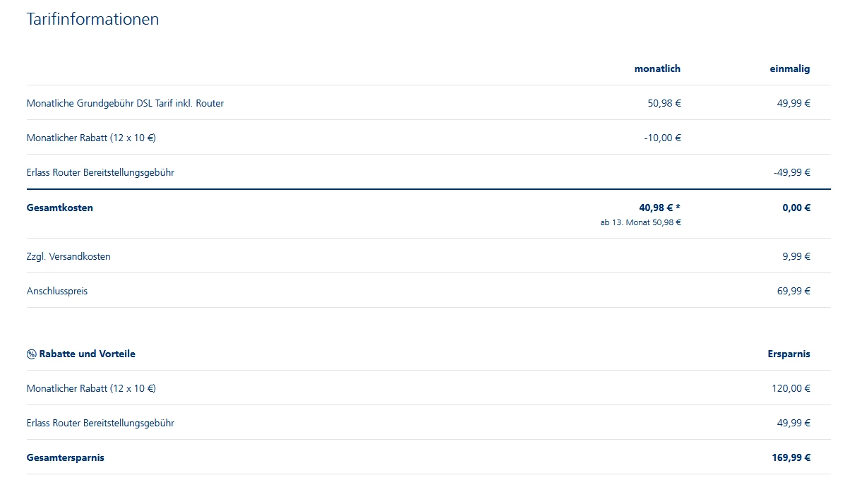The width and height of the screenshot is (850, 504).
Task: Click the einmalig column header
Action: pos(789,68)
